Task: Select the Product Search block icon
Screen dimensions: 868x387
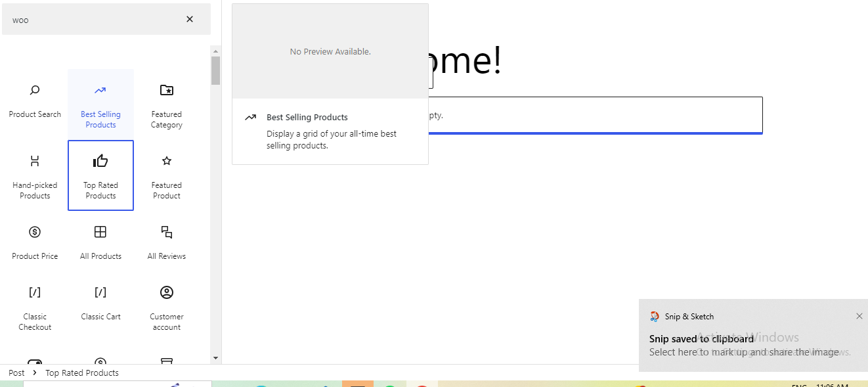Action: [35, 91]
